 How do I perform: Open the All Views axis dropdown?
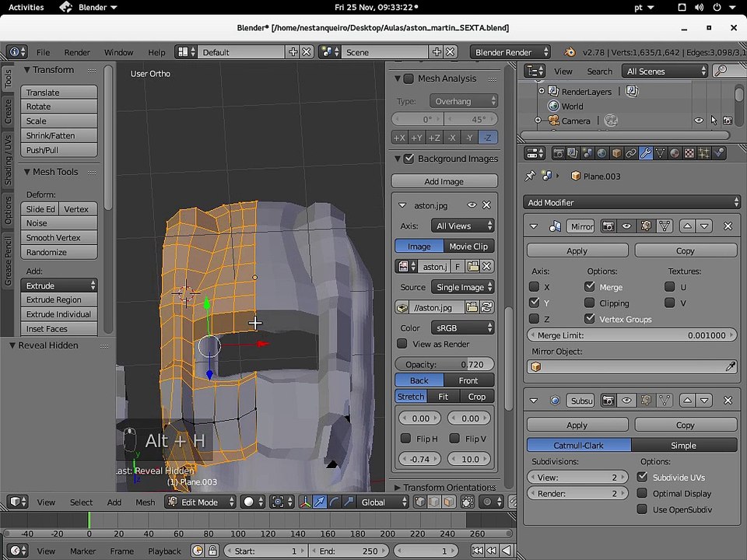click(462, 226)
